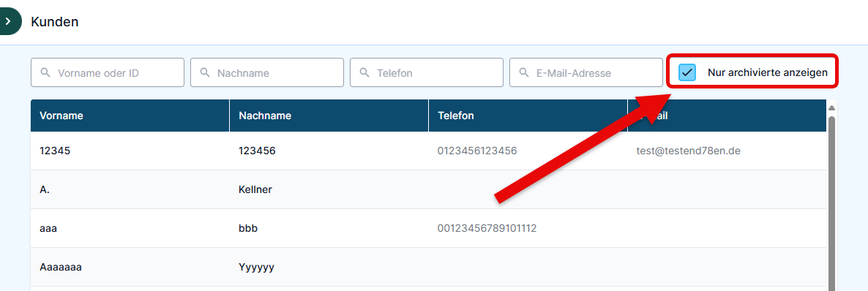Viewport: 868px width, 291px height.
Task: Click the Telefon column header
Action: click(x=528, y=116)
